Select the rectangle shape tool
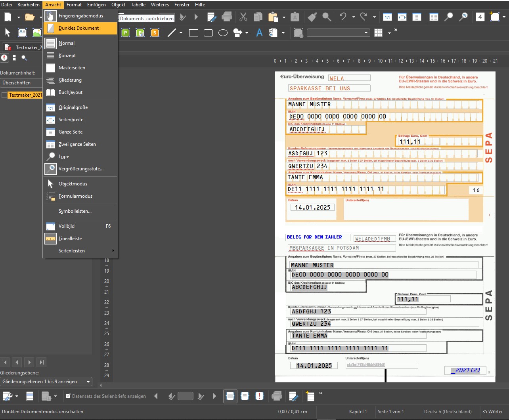509x420 pixels. click(193, 33)
